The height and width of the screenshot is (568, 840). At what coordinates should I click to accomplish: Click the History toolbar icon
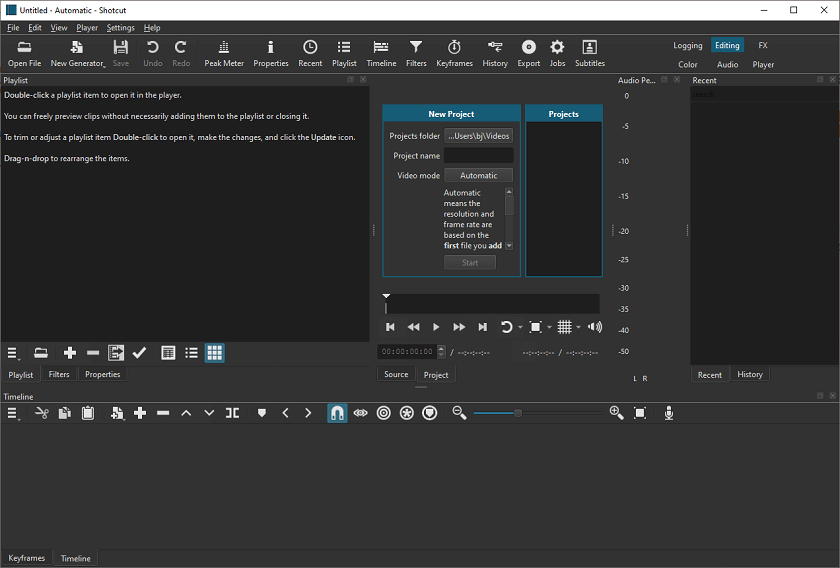pos(495,54)
